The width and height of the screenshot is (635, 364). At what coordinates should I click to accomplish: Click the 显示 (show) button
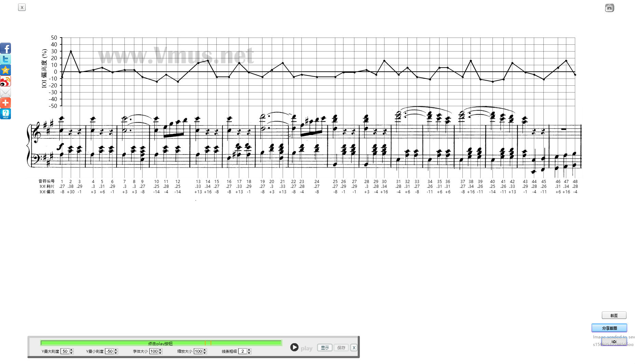coord(325,348)
